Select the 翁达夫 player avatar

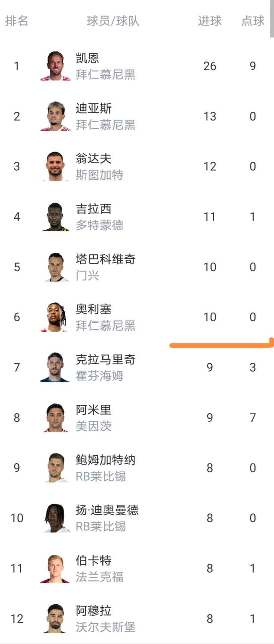tap(55, 166)
